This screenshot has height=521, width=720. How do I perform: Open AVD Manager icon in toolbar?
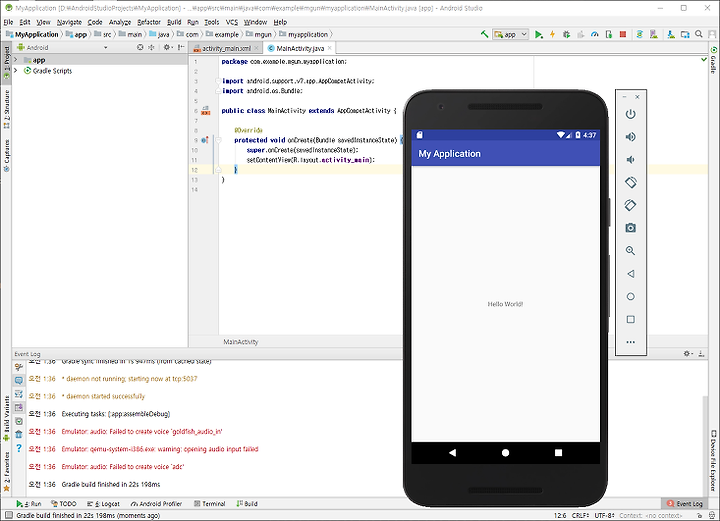point(654,34)
